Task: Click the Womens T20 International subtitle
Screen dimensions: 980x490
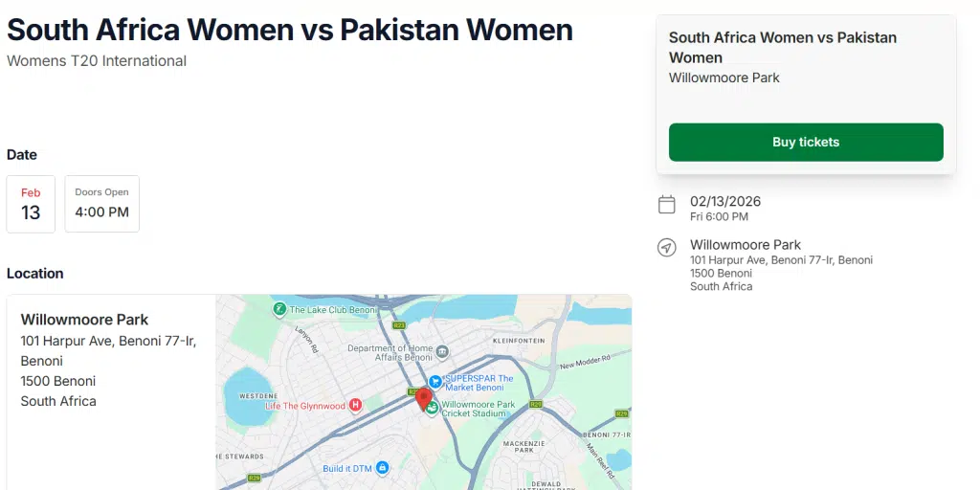Action: tap(97, 61)
